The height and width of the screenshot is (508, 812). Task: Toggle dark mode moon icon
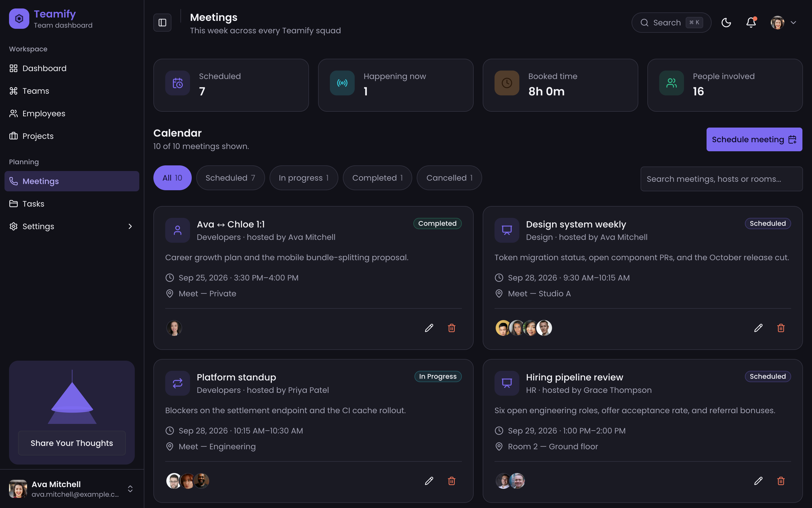726,23
